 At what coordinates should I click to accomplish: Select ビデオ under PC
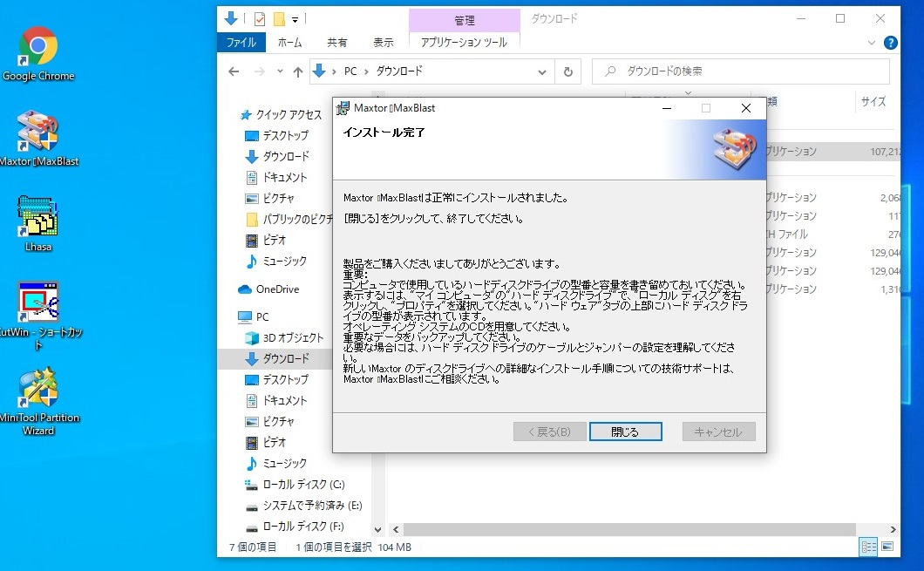click(x=266, y=442)
